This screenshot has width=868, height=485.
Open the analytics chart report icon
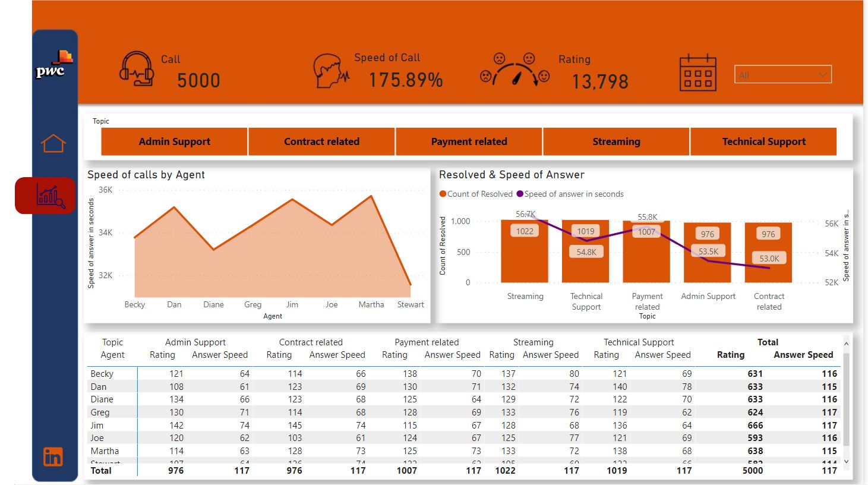pyautogui.click(x=50, y=196)
